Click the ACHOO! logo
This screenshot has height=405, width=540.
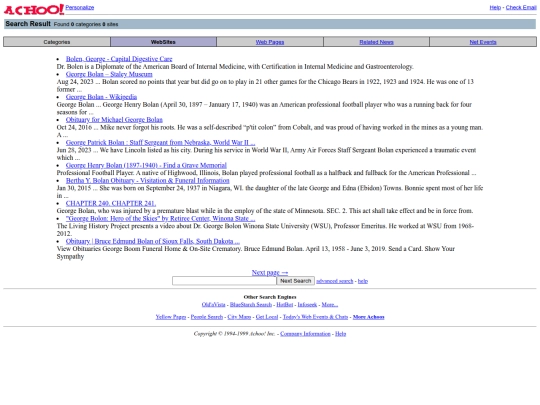(34, 9)
